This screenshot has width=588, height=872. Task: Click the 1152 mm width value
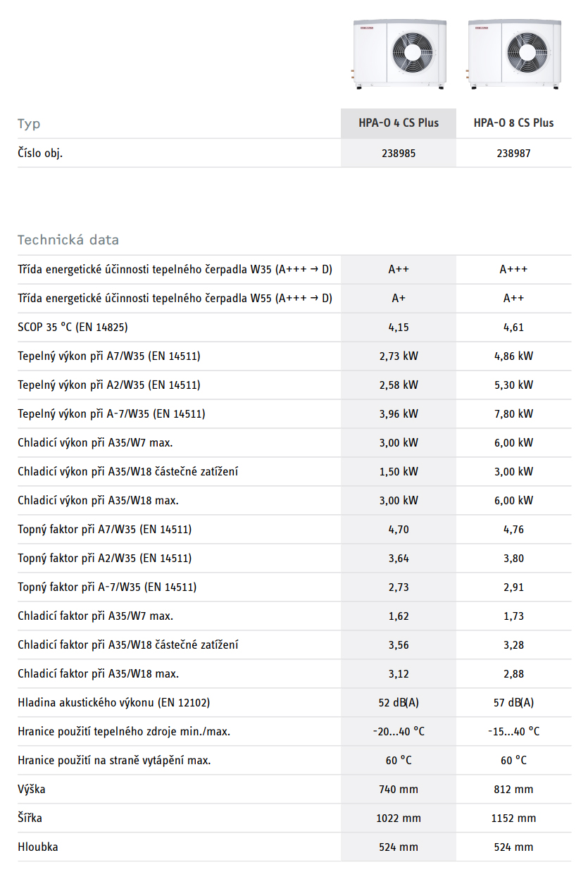point(513,818)
